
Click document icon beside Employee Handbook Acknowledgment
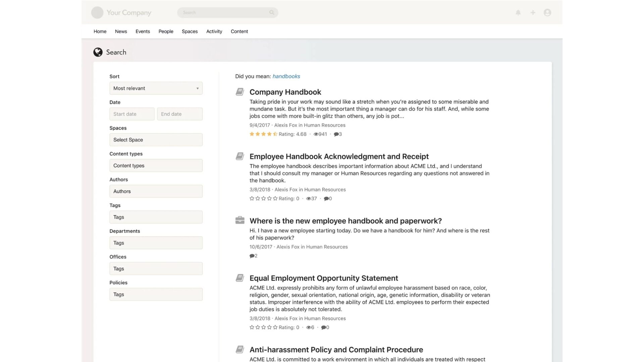pyautogui.click(x=240, y=156)
